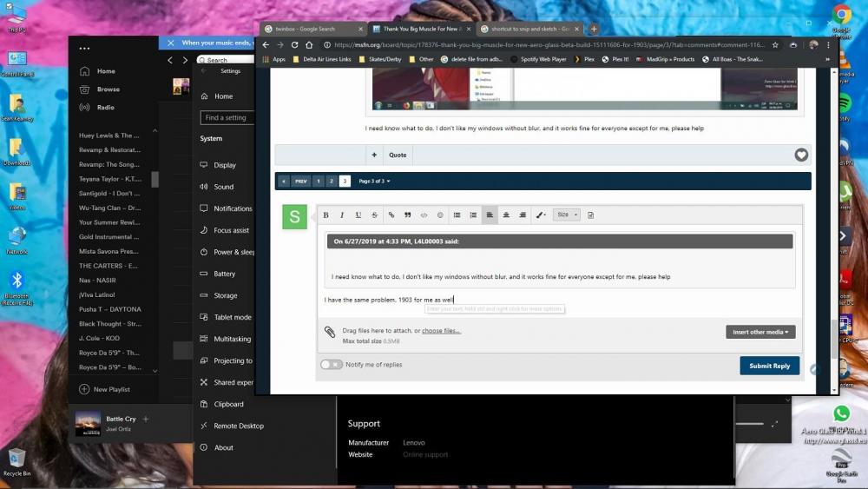Open Chrome's three-dot menu
The image size is (868, 489).
pyautogui.click(x=828, y=45)
